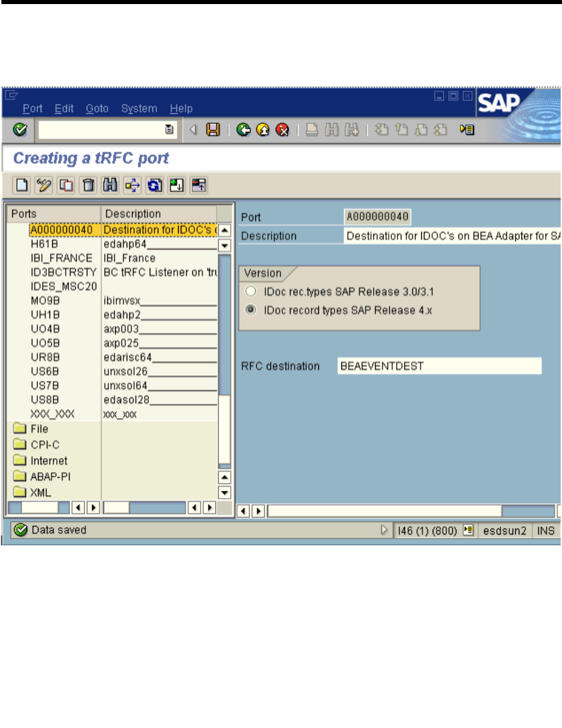Click the Print icon in the standard toolbar
The height and width of the screenshot is (728, 562).
(312, 129)
